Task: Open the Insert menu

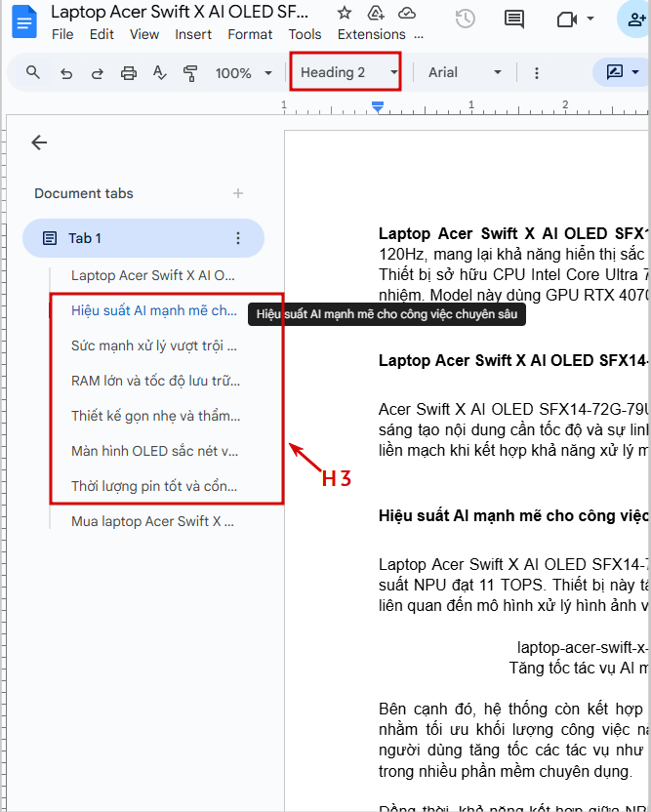Action: [193, 35]
